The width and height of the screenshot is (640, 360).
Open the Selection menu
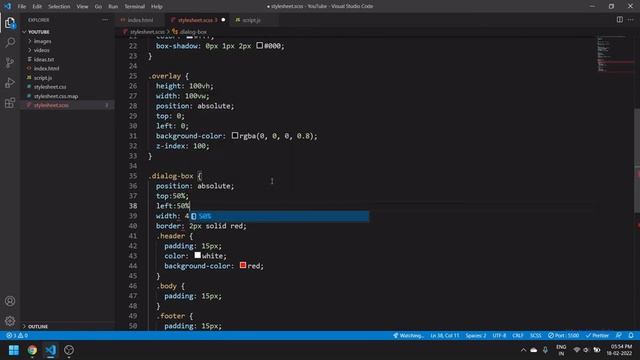[x=59, y=7]
